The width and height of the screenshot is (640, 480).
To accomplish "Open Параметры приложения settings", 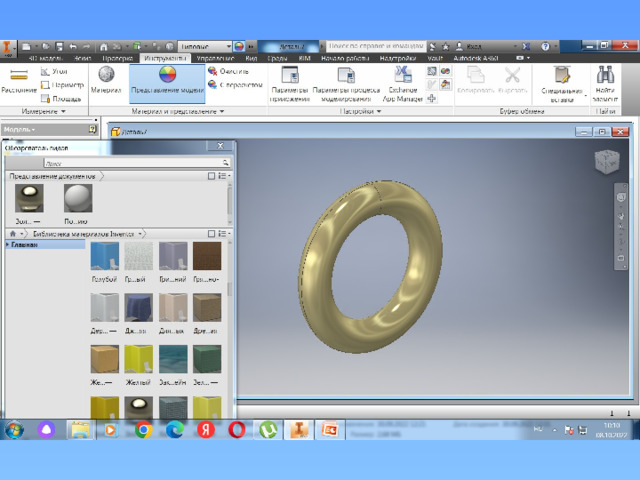I will coord(290,81).
